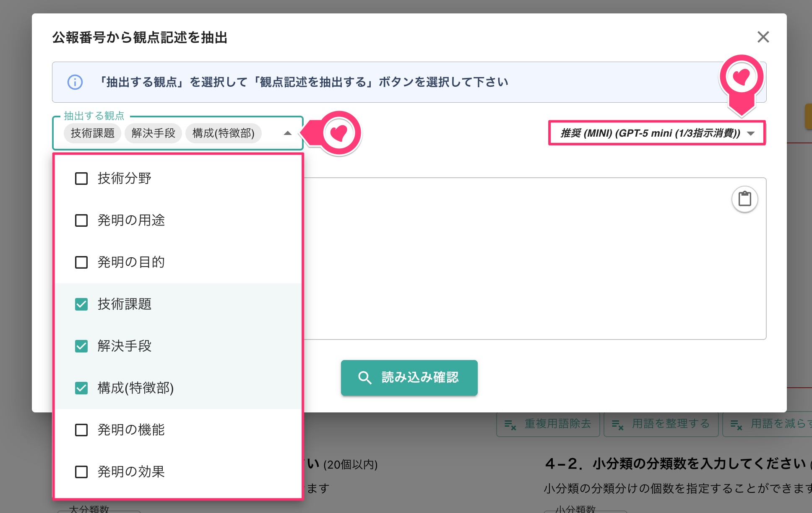Click the heart marker beside viewpoint selector
The height and width of the screenshot is (513, 812).
339,133
